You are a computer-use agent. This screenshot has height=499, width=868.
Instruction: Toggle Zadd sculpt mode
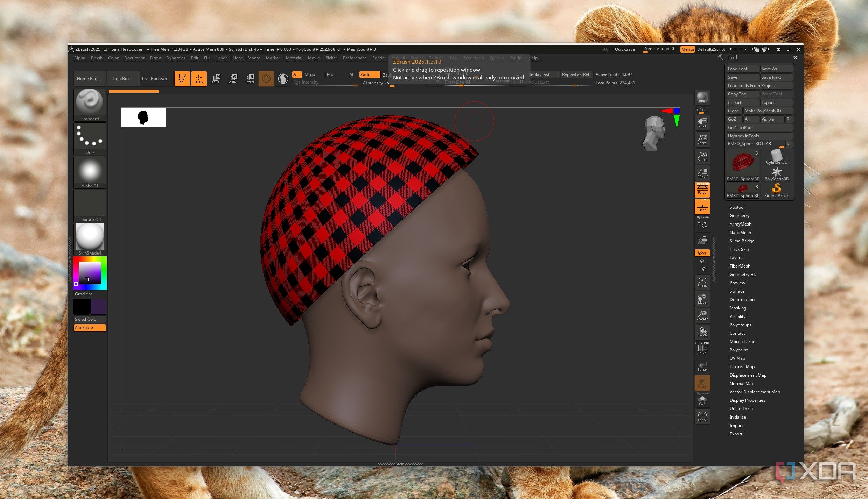point(369,74)
